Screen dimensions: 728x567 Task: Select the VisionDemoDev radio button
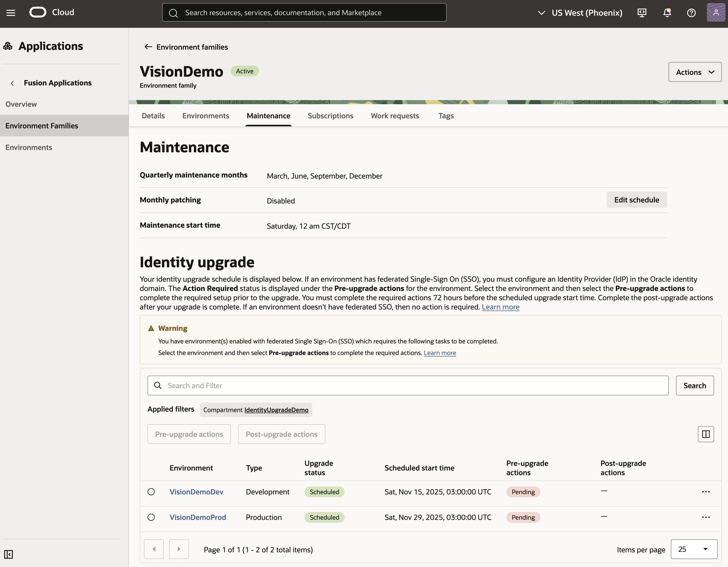(151, 492)
